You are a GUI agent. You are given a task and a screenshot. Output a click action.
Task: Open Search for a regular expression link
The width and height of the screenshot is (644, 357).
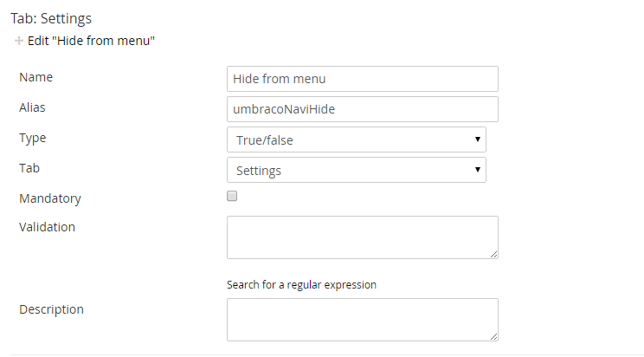tap(301, 285)
